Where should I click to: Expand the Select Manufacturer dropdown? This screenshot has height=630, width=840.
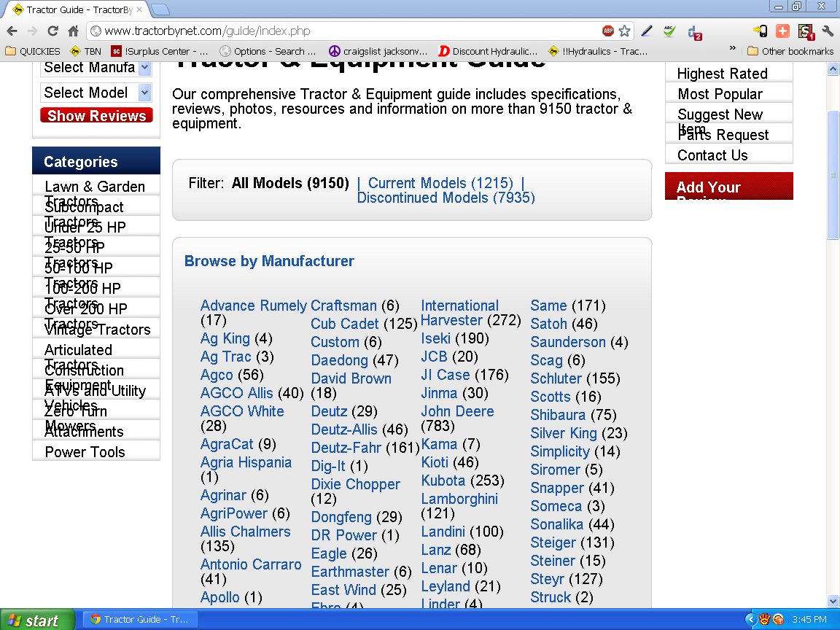[144, 68]
